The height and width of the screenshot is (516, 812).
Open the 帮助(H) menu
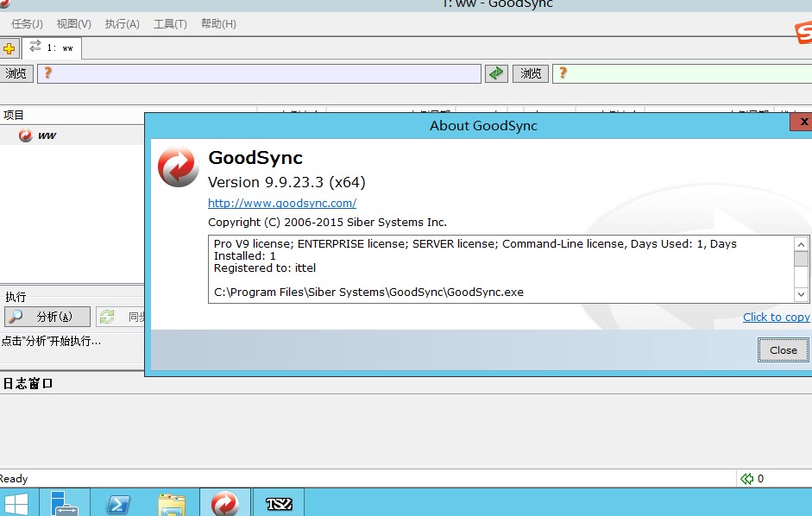pos(218,24)
